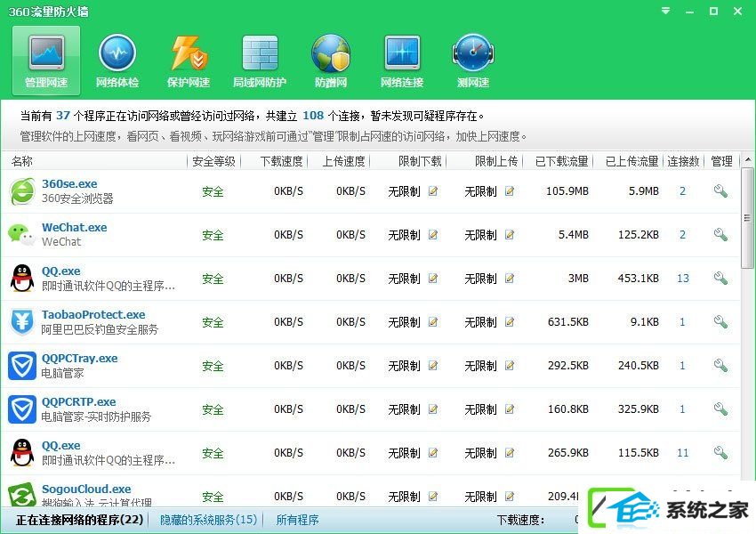Screen dimensions: 756x534
Task: Click 安全 rating for WeChat.exe
Action: (x=213, y=235)
